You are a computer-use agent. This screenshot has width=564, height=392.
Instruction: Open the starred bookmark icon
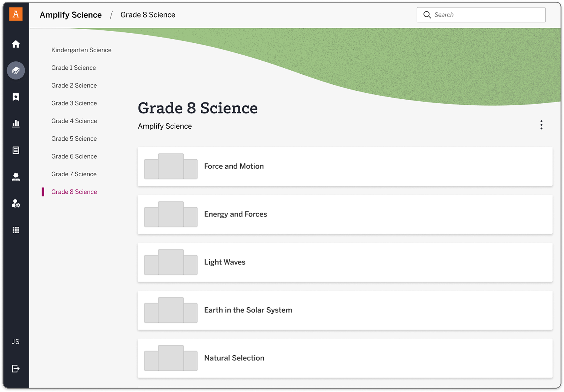click(16, 97)
